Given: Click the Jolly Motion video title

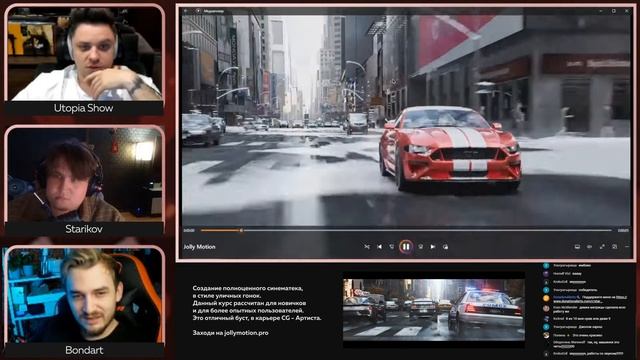Looking at the screenshot, I should click(x=199, y=247).
